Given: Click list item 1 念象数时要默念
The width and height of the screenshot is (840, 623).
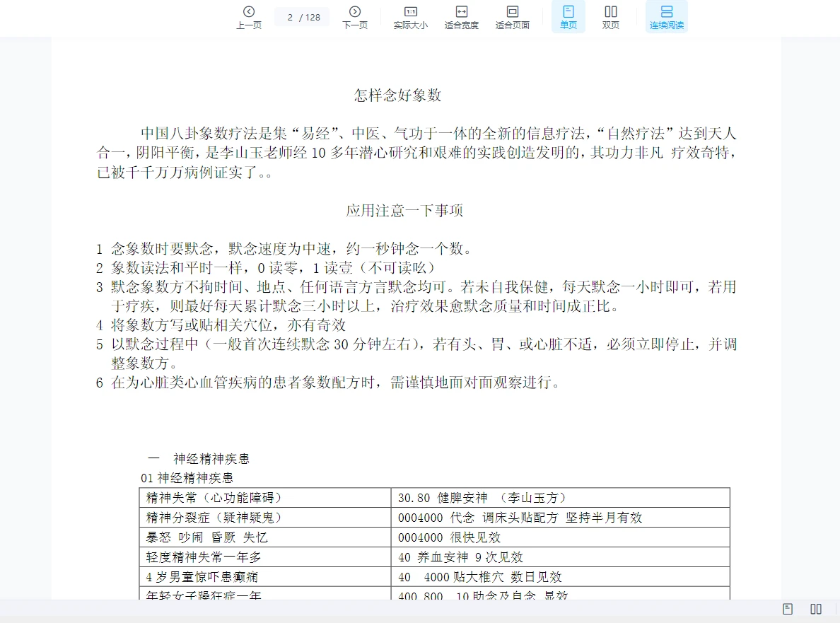Looking at the screenshot, I should pyautogui.click(x=284, y=248).
